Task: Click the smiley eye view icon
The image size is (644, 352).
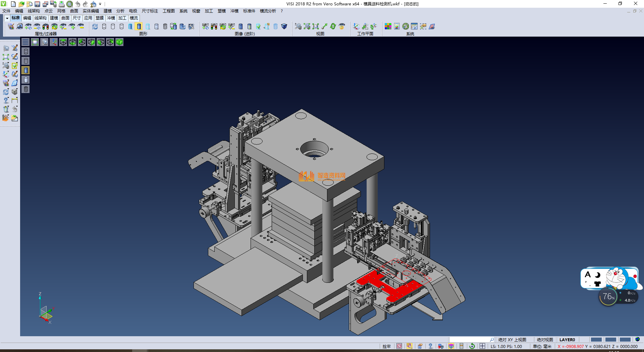Action: click(342, 27)
